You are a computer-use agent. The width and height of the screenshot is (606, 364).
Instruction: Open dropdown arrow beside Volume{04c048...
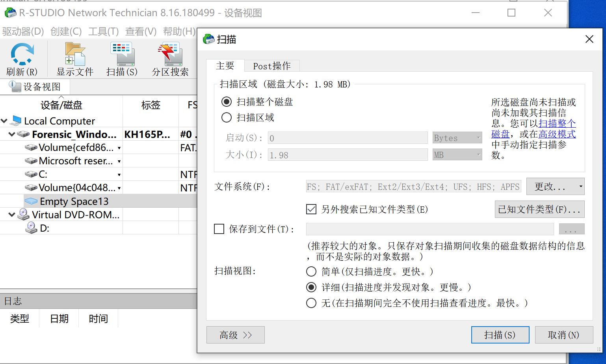(x=119, y=188)
